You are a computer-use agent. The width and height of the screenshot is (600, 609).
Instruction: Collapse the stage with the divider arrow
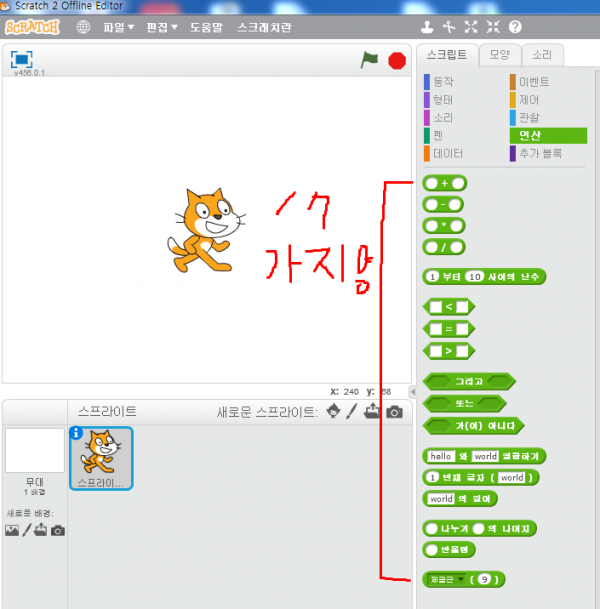pos(413,392)
